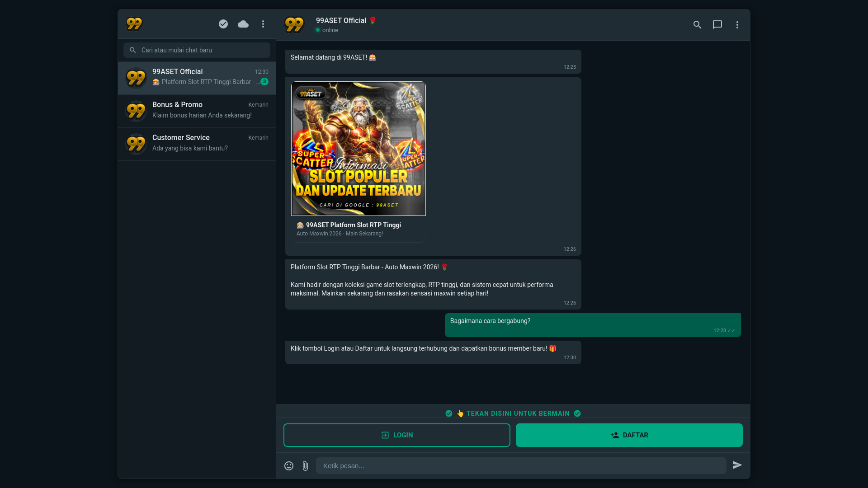Click the 99ASET Official avatar in chat list
The width and height of the screenshot is (868, 488).
click(136, 78)
